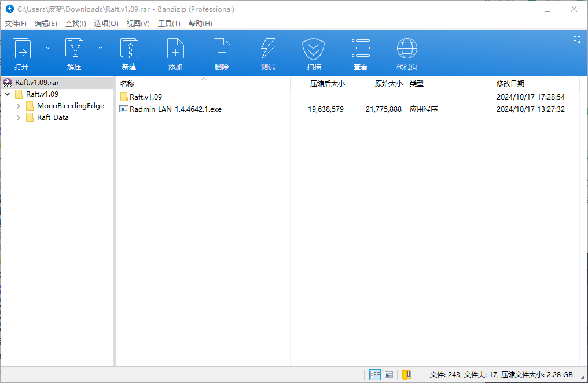Screen dimensions: 588x383
Task: Expand the Raft_Data tree node
Action: click(x=19, y=117)
